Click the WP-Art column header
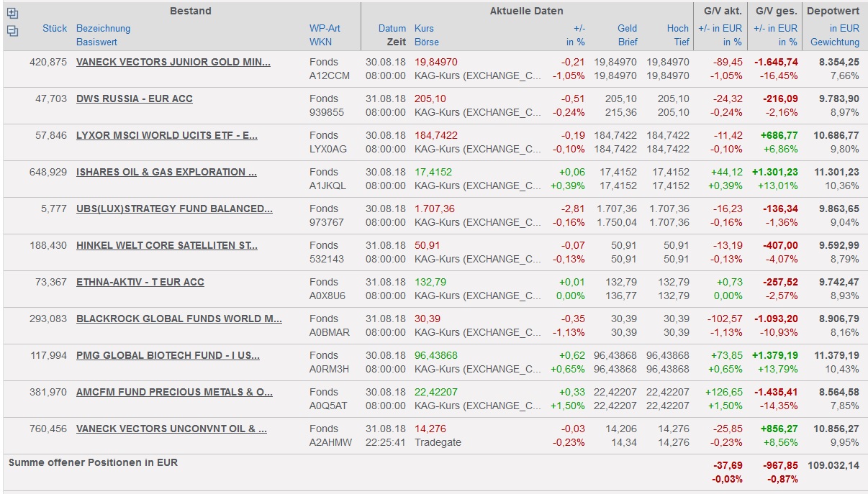 tap(325, 28)
